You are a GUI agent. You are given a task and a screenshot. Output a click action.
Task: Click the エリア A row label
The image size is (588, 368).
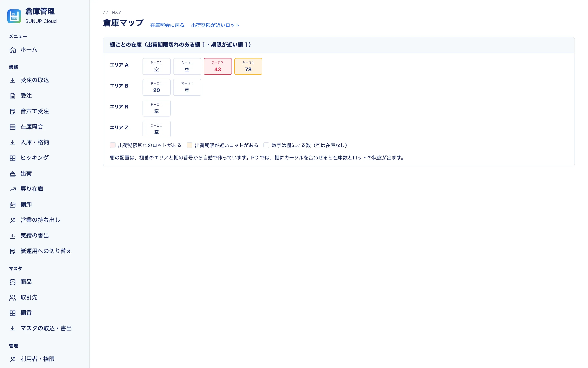(119, 65)
